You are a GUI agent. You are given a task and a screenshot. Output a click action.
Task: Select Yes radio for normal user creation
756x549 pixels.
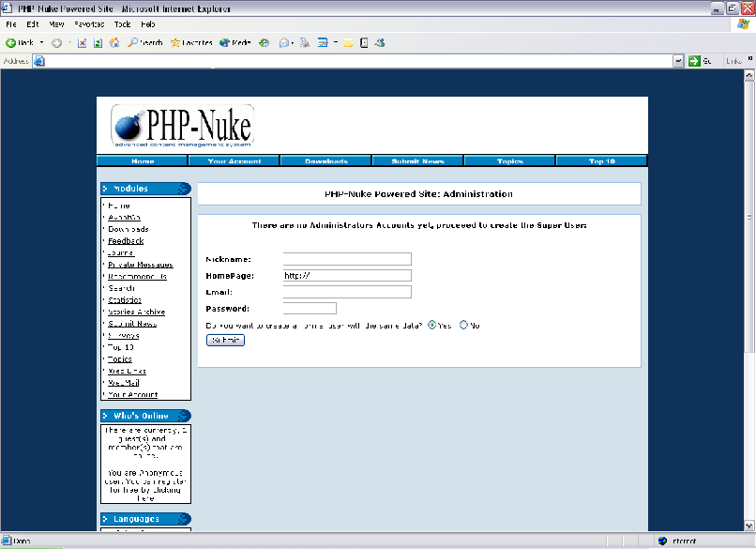[x=431, y=325]
